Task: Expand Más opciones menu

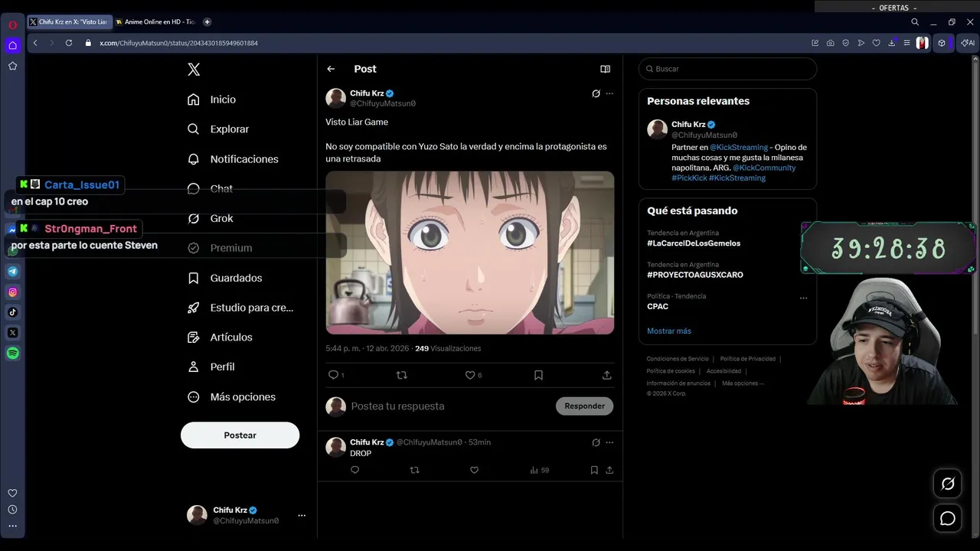Action: (232, 396)
